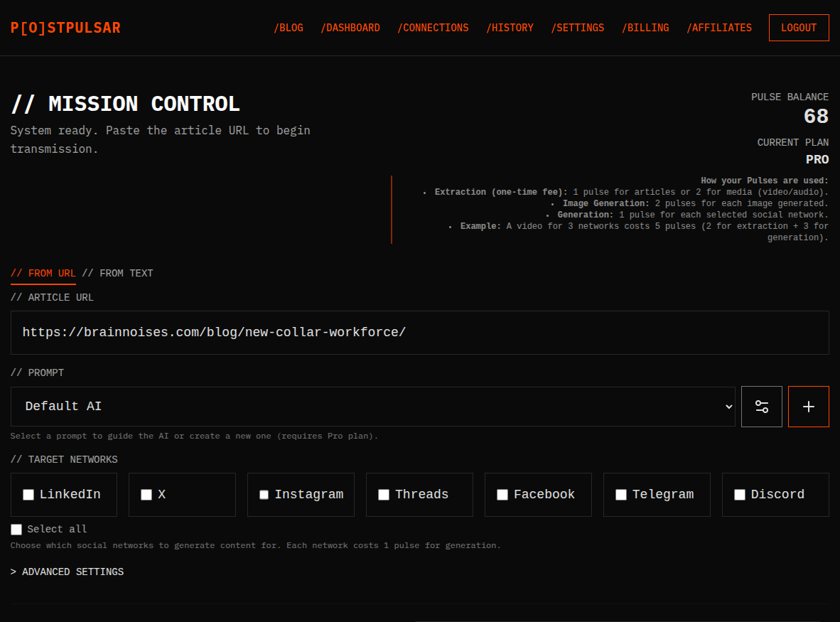
Task: Expand the Advanced Settings section
Action: point(67,571)
